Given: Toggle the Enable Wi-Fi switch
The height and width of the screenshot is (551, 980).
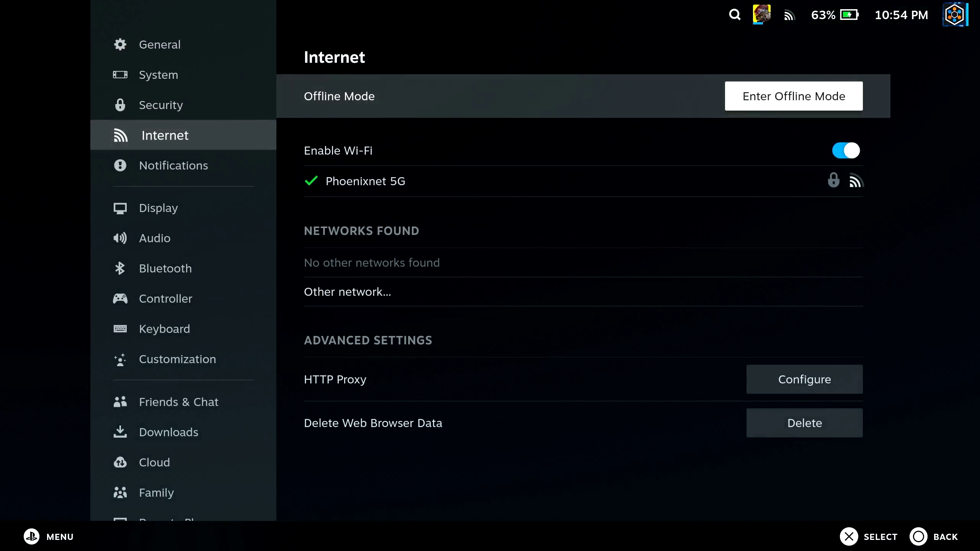Looking at the screenshot, I should (x=846, y=150).
